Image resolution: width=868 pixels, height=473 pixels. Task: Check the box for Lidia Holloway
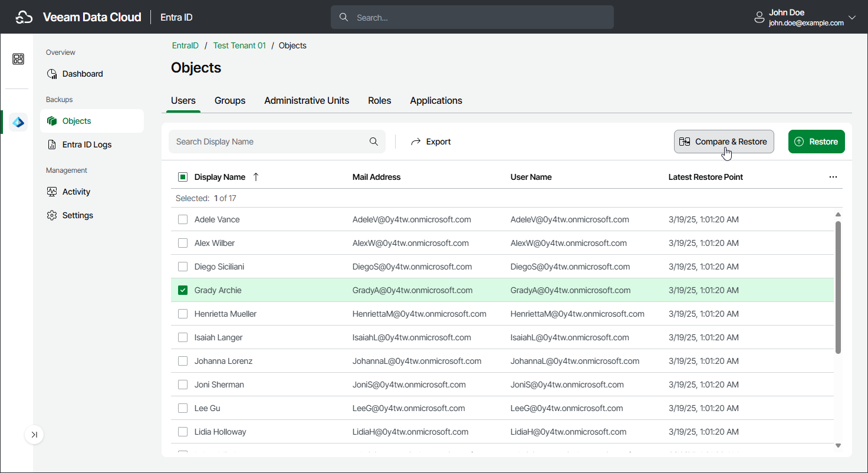tap(183, 432)
